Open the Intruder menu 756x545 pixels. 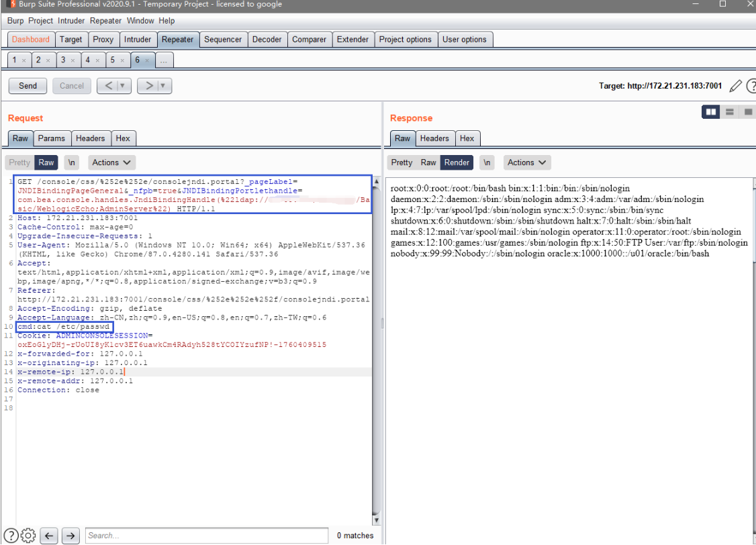71,21
